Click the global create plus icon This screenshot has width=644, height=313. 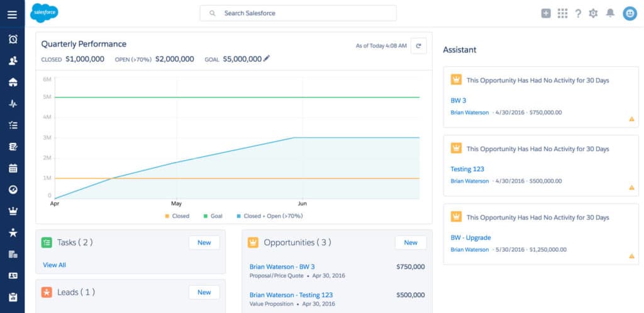(546, 14)
